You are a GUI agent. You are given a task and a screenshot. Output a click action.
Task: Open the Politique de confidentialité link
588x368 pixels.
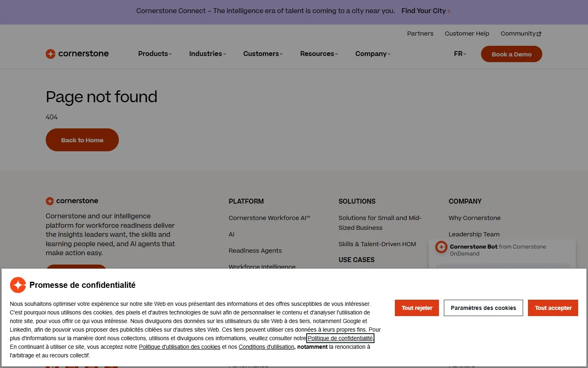pos(340,338)
